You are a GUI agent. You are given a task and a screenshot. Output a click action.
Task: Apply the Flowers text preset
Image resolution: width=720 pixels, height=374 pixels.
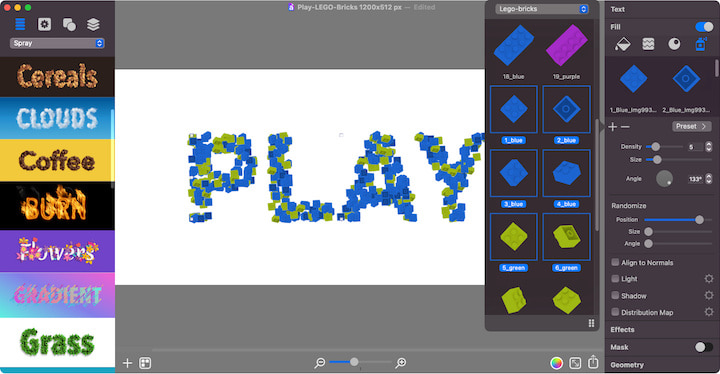coord(57,251)
